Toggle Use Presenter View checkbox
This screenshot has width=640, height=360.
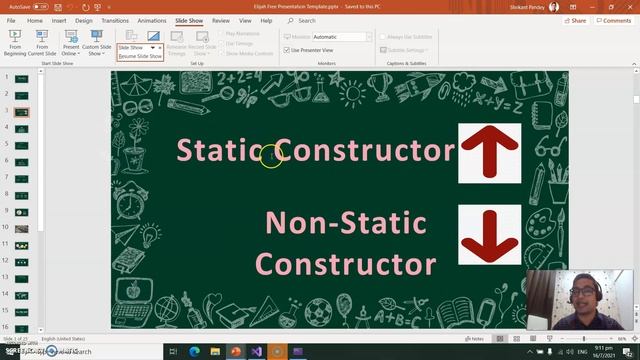pyautogui.click(x=287, y=50)
